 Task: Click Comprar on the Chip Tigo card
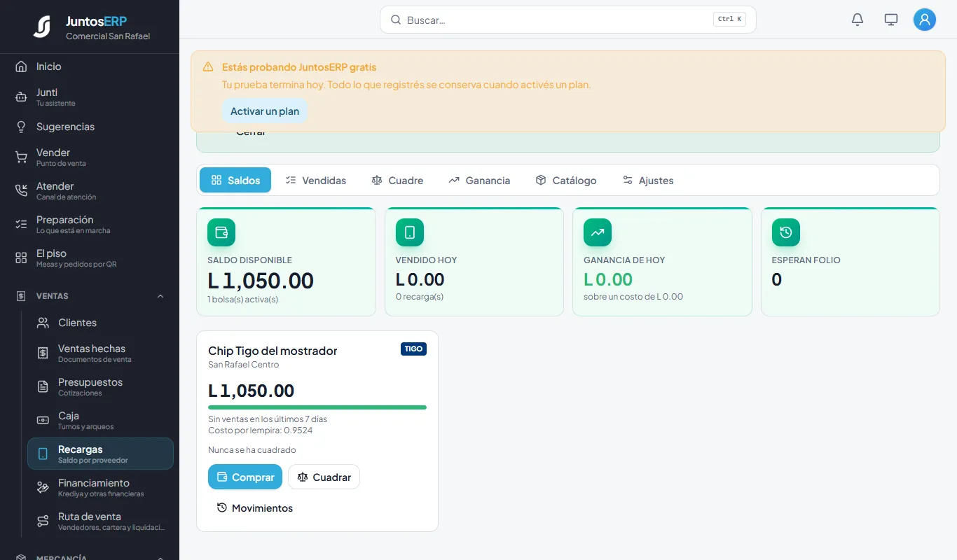click(x=245, y=477)
